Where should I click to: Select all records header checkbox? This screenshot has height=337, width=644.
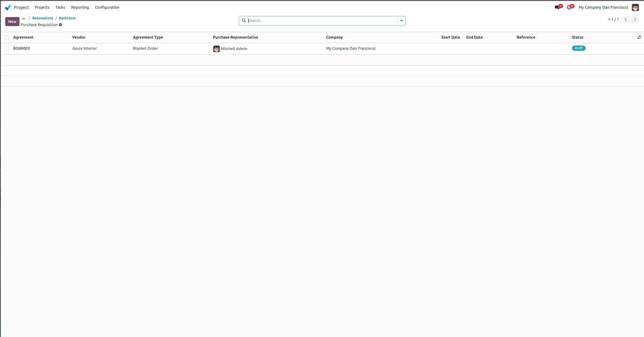coord(7,37)
